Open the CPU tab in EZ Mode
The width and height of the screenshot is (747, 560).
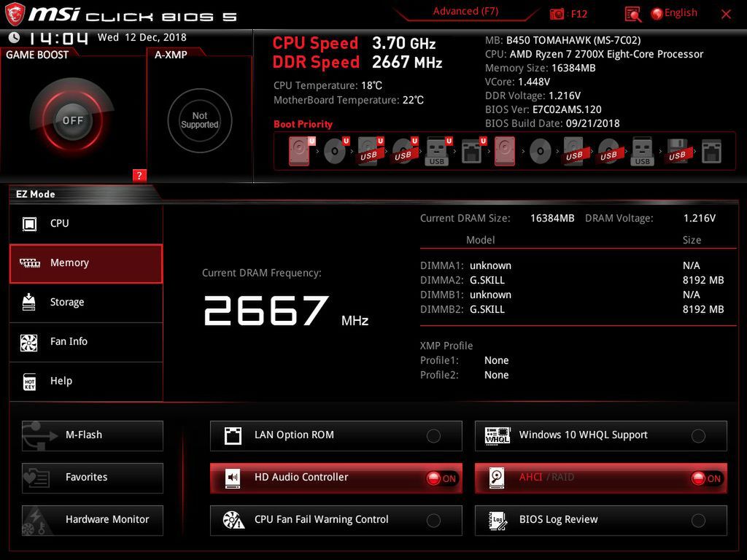86,223
